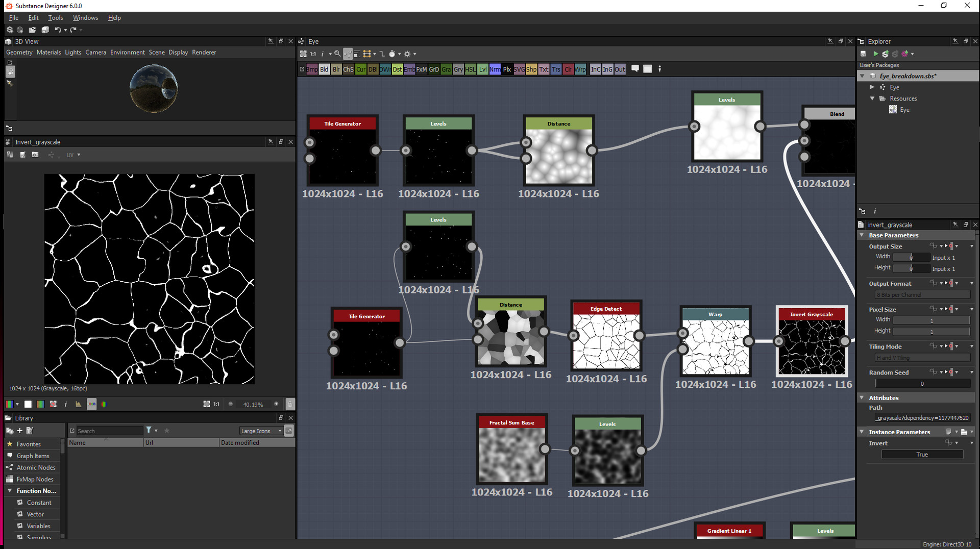Open the Help menu

coord(114,18)
